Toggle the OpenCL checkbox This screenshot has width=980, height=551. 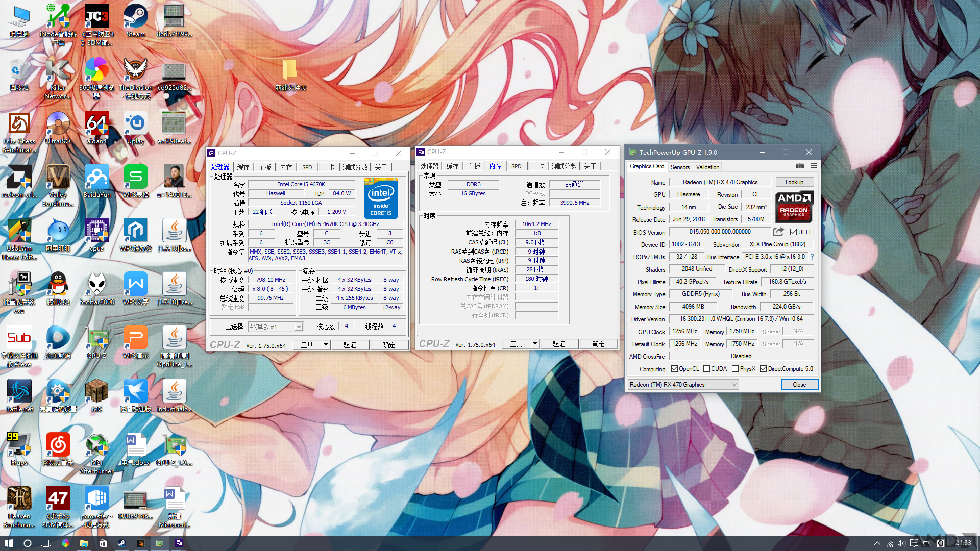(x=674, y=369)
